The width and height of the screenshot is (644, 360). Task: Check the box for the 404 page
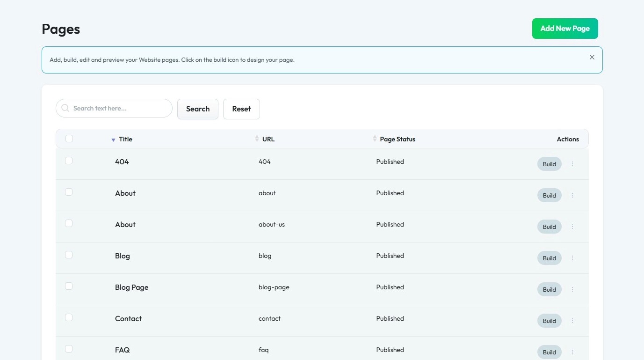tap(69, 161)
